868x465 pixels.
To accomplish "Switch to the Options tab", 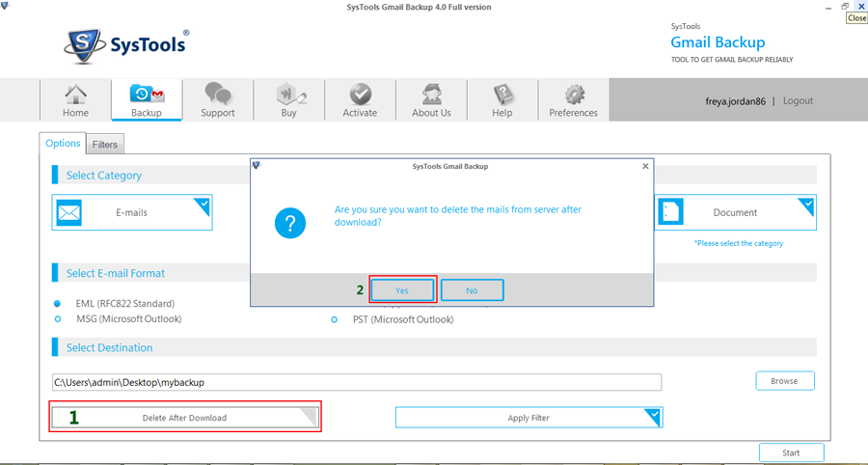I will [63, 144].
